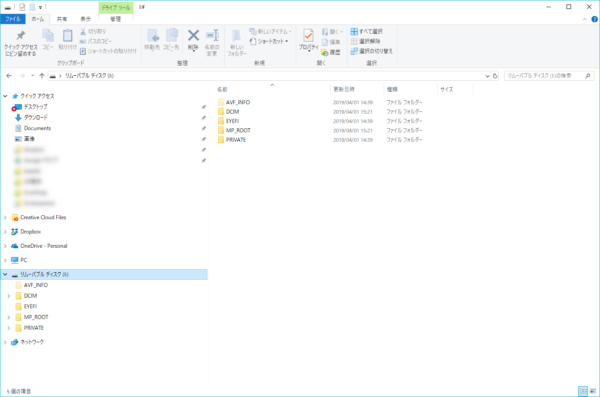
Task: Click Select none option
Action: coord(365,41)
